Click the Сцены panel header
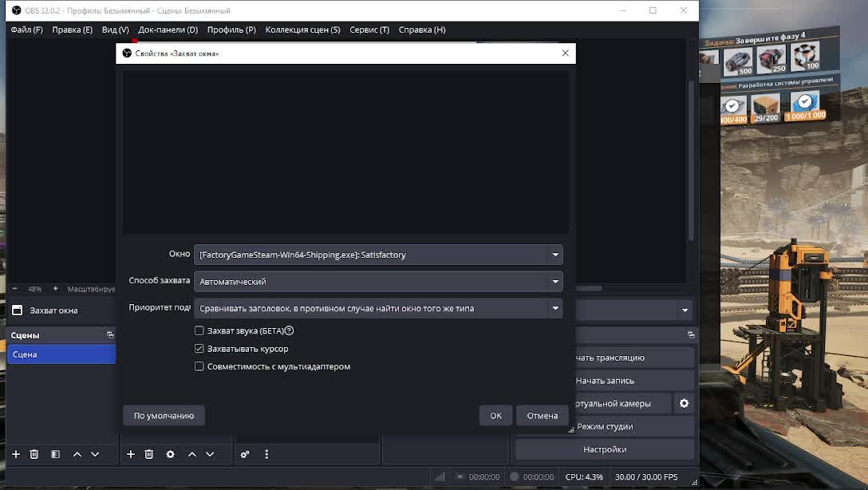 tap(61, 335)
